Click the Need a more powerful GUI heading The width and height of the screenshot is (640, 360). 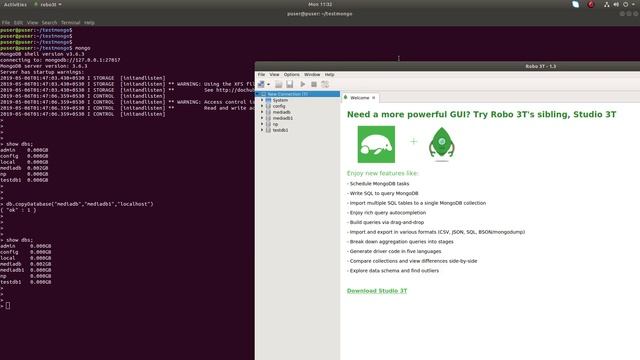coord(482,115)
